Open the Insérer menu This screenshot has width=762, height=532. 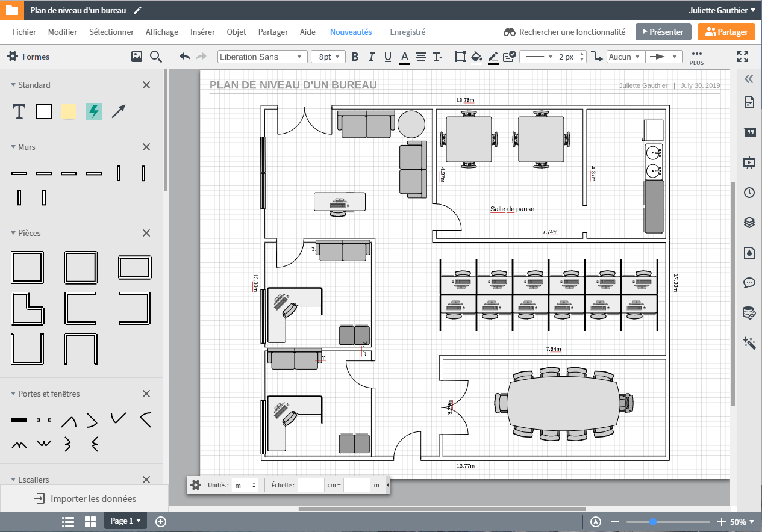(202, 32)
